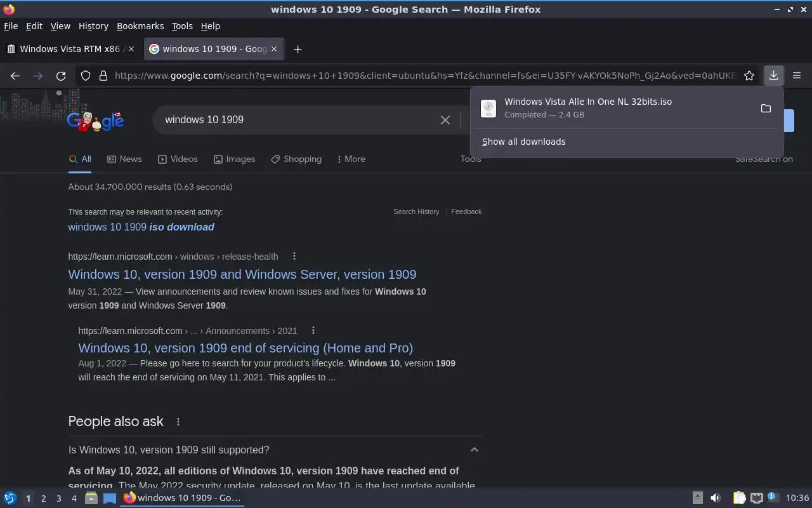This screenshot has height=508, width=812.
Task: Click the Search History link
Action: [416, 211]
